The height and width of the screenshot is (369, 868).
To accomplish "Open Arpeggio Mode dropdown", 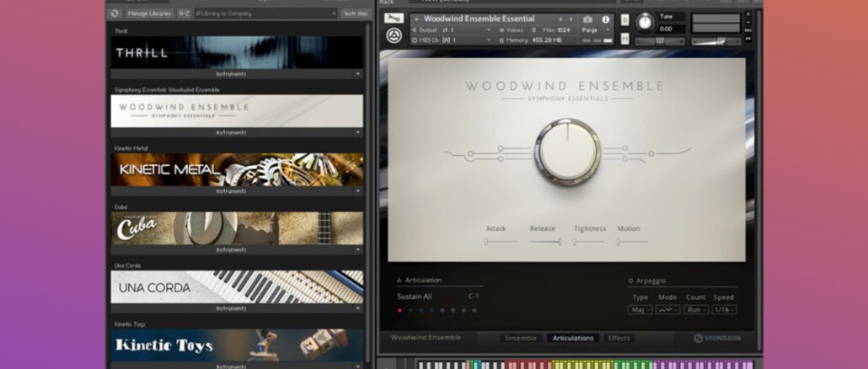I will point(667,310).
